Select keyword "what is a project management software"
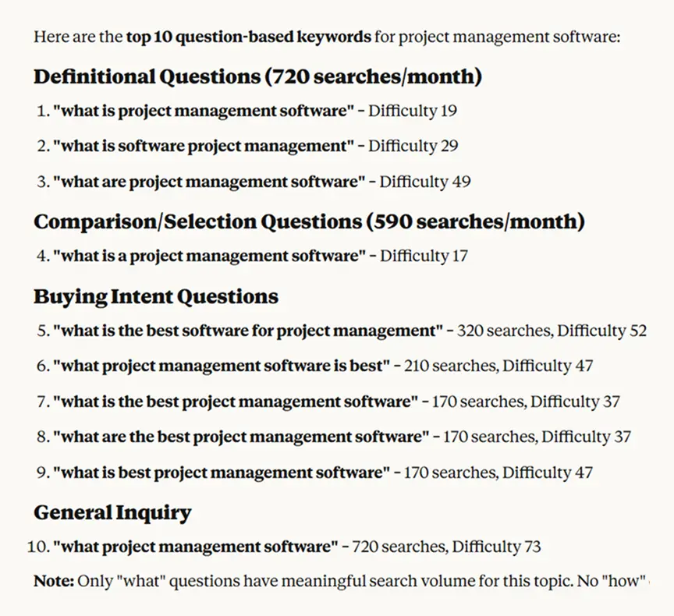This screenshot has height=616, width=674. point(209,256)
